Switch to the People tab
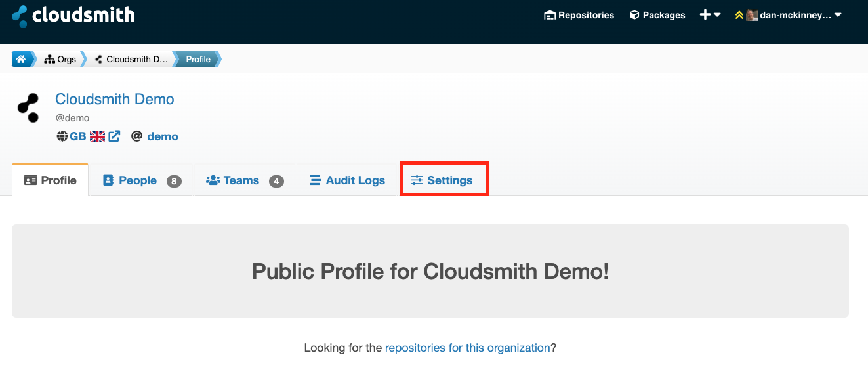Image resolution: width=868 pixels, height=376 pixels. coord(142,180)
